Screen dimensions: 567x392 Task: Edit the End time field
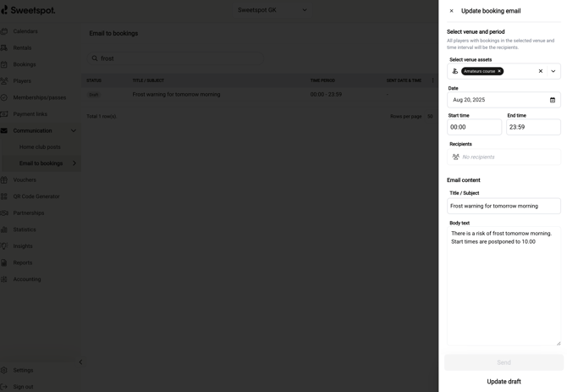coord(533,127)
